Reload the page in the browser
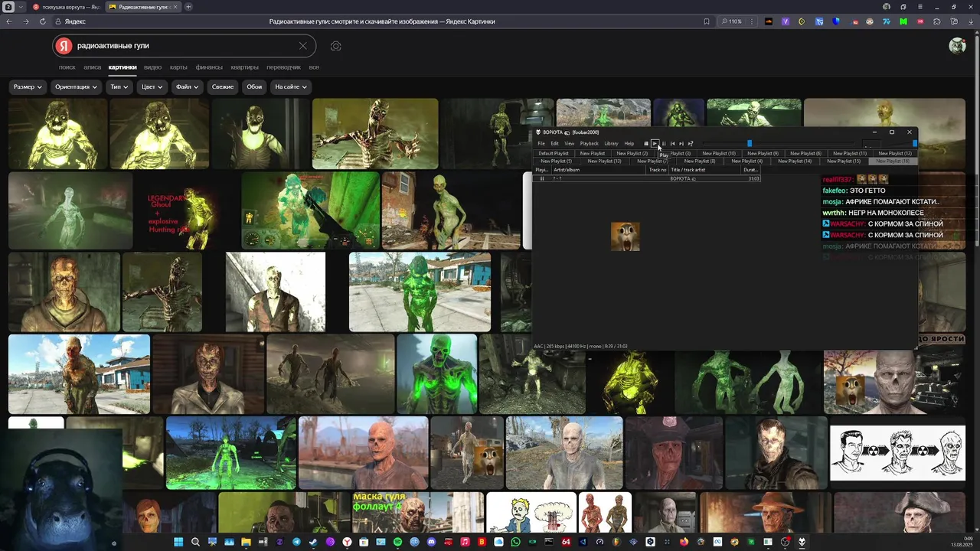 [42, 21]
